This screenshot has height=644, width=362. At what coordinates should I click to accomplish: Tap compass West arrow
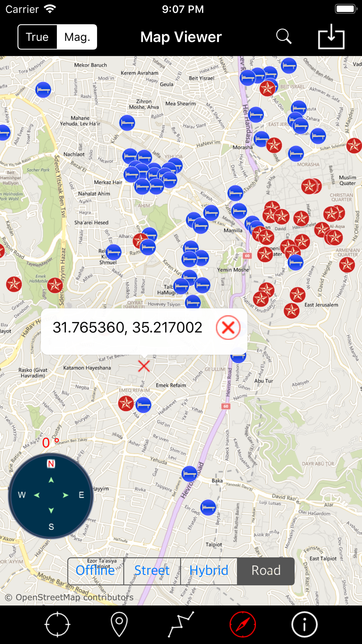click(37, 495)
